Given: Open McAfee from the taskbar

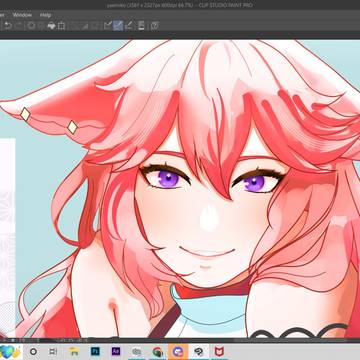Looking at the screenshot, I should [219, 351].
